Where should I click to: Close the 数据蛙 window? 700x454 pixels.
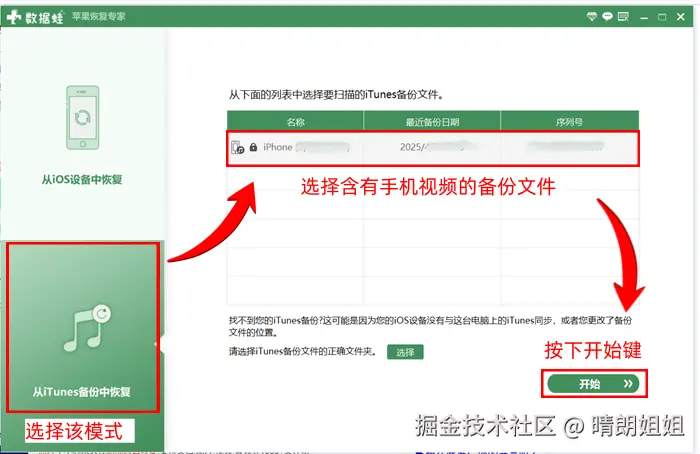click(x=680, y=17)
